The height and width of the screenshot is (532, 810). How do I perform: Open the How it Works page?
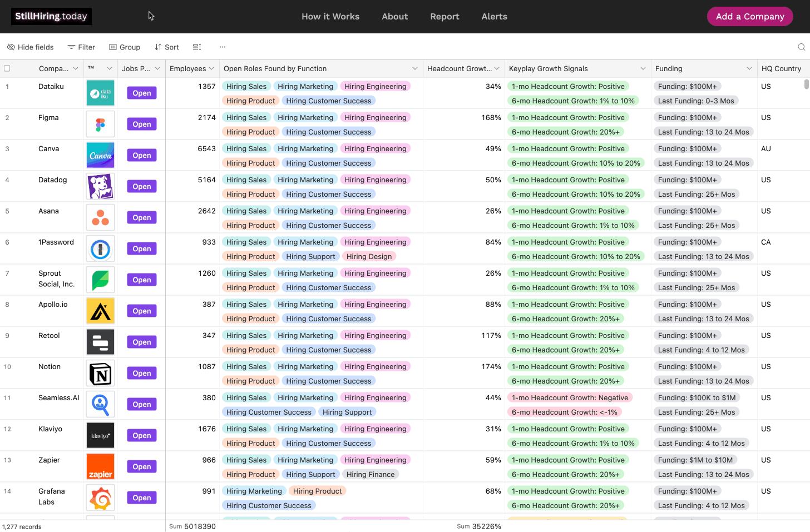point(330,17)
